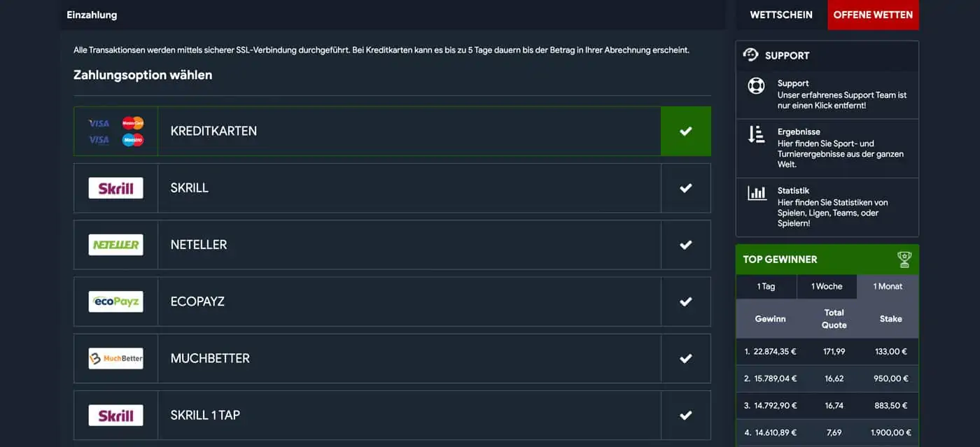Tick the checkmark in the Neteller row

686,244
